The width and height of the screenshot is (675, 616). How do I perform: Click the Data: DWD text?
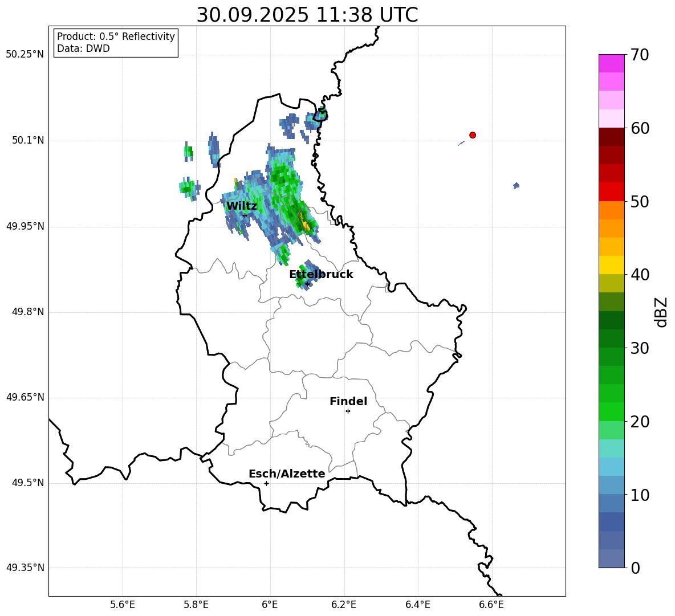pos(83,48)
